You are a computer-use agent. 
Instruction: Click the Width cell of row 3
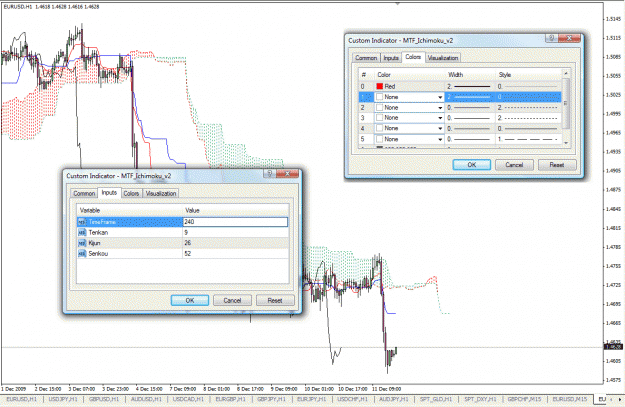470,118
